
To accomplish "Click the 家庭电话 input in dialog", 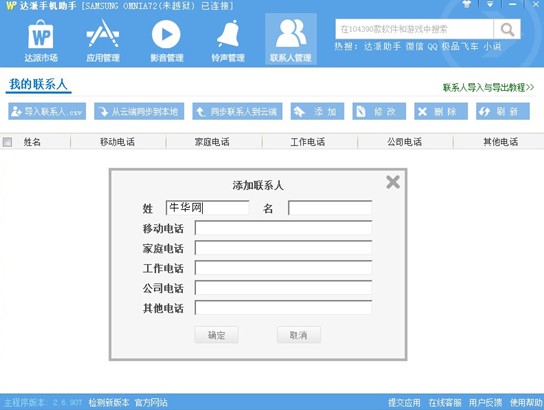I will (x=283, y=248).
